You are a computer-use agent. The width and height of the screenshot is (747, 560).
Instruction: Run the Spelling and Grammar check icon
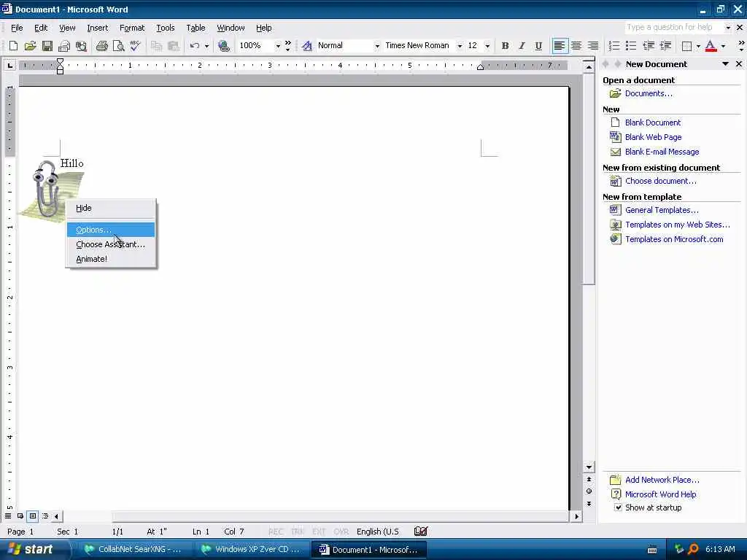(x=135, y=46)
